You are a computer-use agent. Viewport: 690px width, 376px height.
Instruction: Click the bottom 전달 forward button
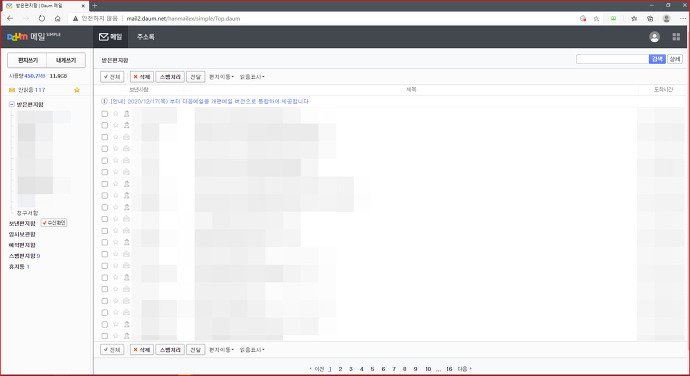coord(195,350)
